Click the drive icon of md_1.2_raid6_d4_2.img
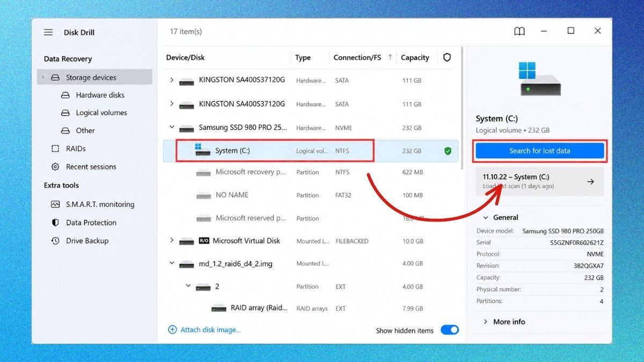 pyautogui.click(x=187, y=264)
